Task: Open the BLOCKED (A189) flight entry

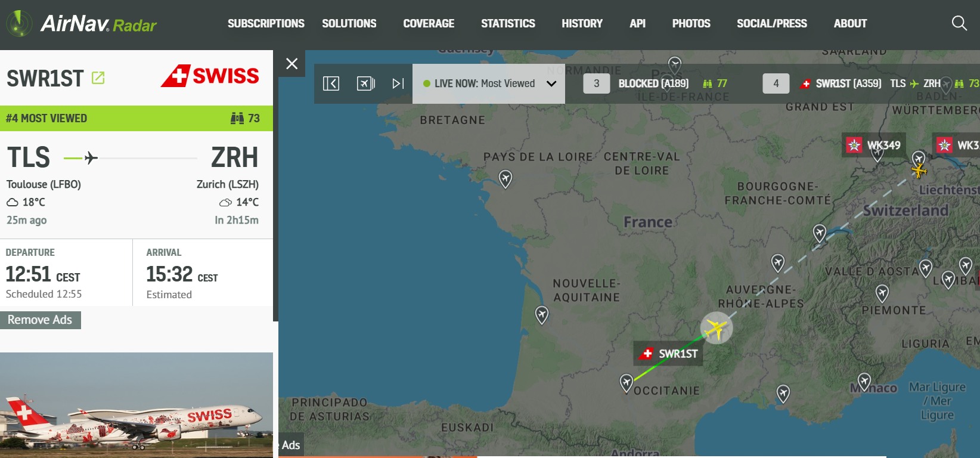Action: [x=653, y=83]
